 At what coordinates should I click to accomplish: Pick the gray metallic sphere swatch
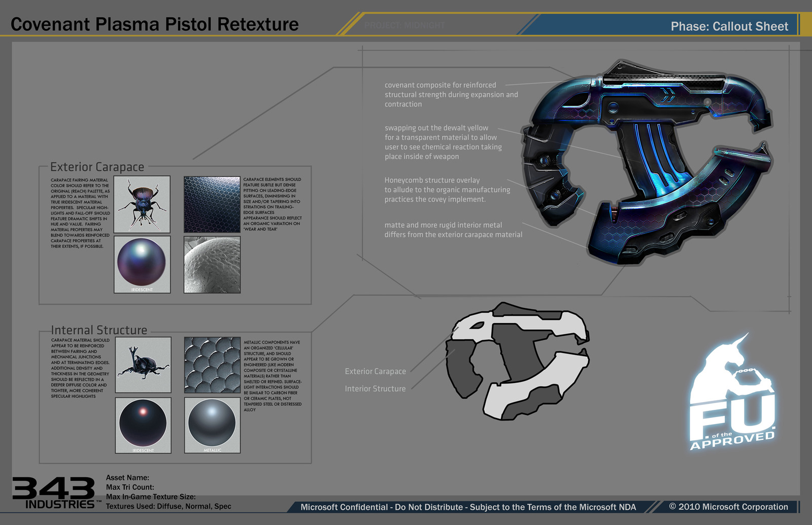coord(212,424)
